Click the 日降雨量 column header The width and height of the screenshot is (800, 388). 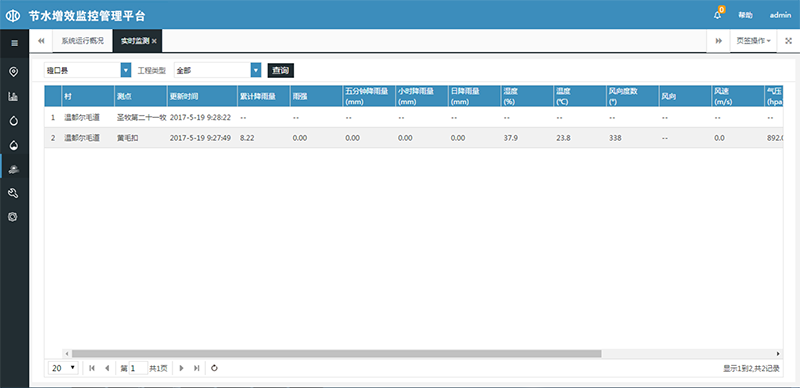[474, 96]
